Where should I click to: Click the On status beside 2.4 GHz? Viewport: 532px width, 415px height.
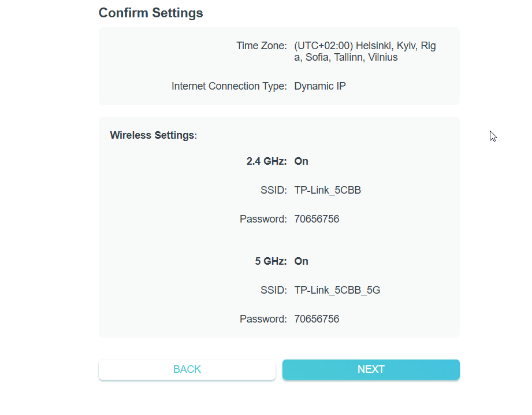click(301, 161)
